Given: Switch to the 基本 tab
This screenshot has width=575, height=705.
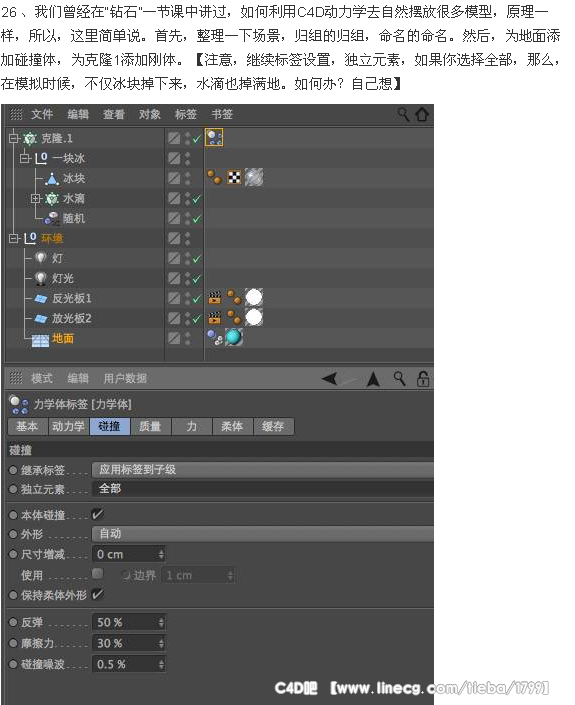Looking at the screenshot, I should tap(27, 426).
